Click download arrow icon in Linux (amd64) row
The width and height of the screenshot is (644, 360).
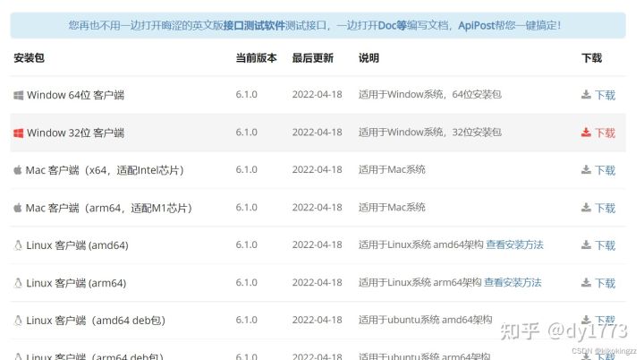(586, 245)
